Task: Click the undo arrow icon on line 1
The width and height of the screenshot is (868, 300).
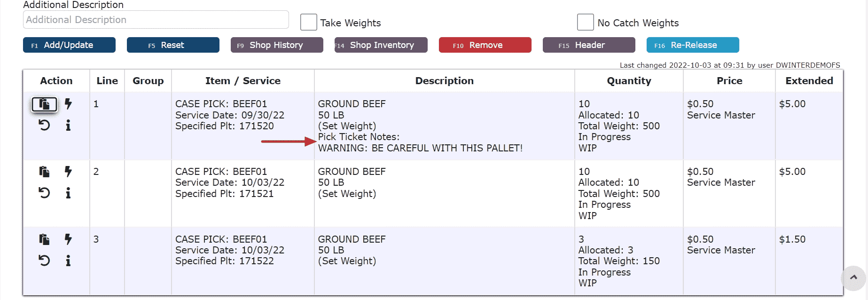Action: [x=44, y=125]
